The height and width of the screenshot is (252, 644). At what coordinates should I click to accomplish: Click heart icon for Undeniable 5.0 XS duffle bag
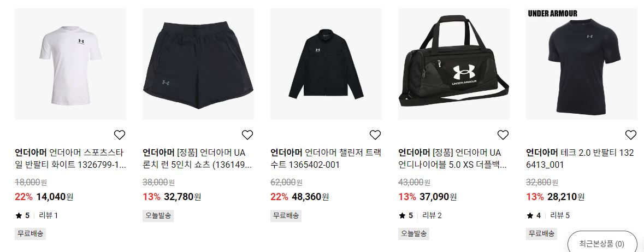click(x=503, y=135)
